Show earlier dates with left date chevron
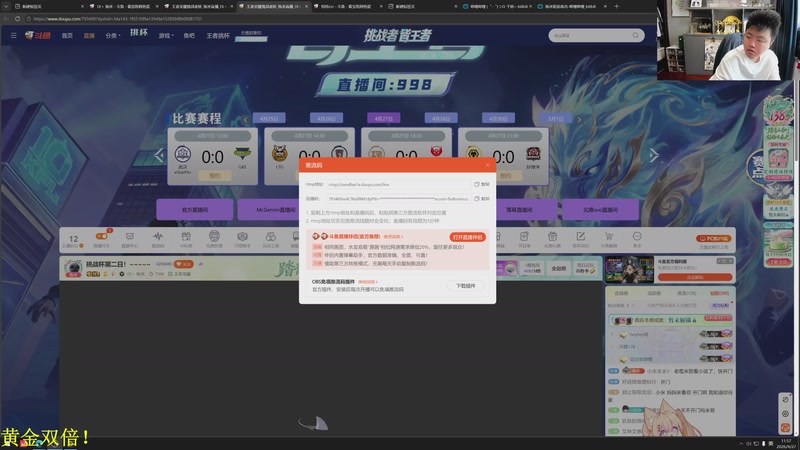 [245, 119]
